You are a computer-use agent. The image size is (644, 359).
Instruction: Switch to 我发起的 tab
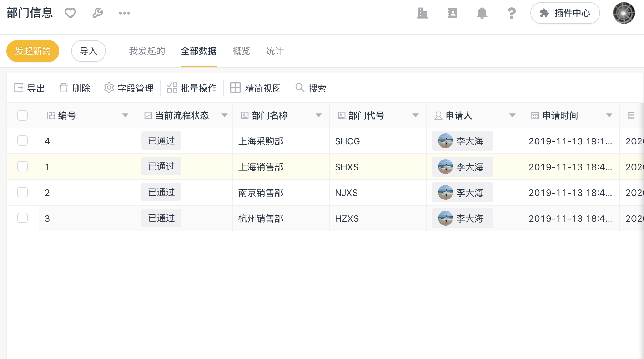147,51
